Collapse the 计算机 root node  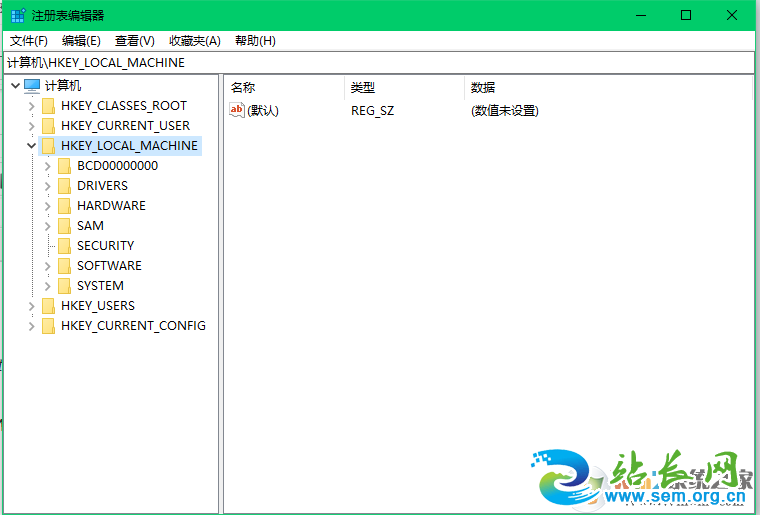click(x=15, y=86)
